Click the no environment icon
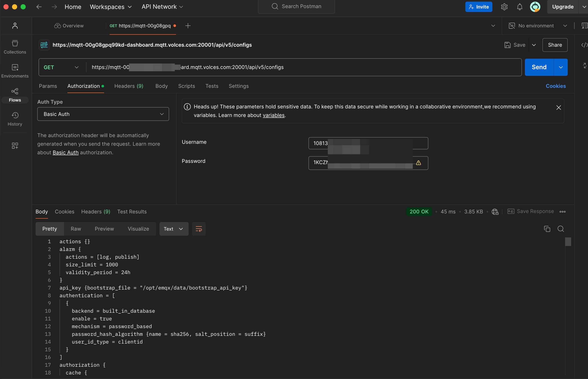588x379 pixels. pos(511,26)
